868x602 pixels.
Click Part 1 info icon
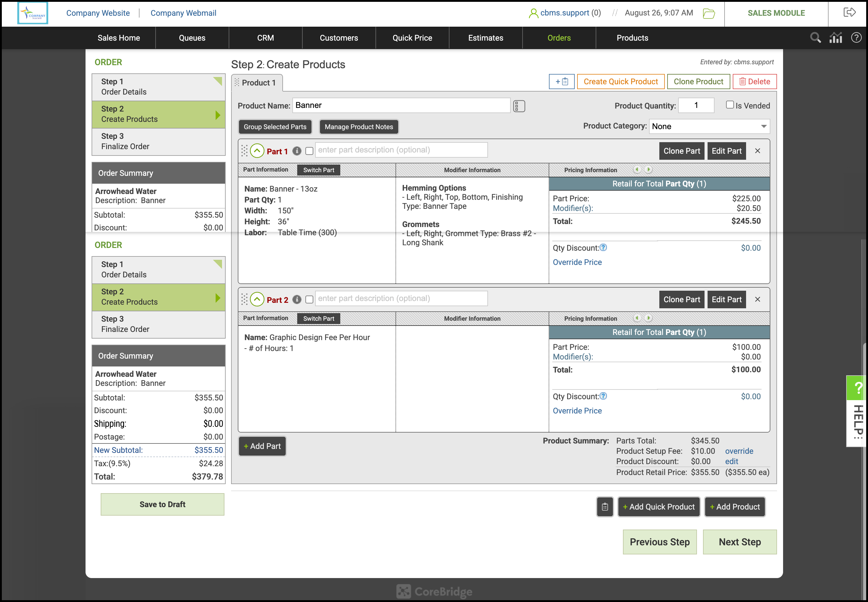[297, 151]
